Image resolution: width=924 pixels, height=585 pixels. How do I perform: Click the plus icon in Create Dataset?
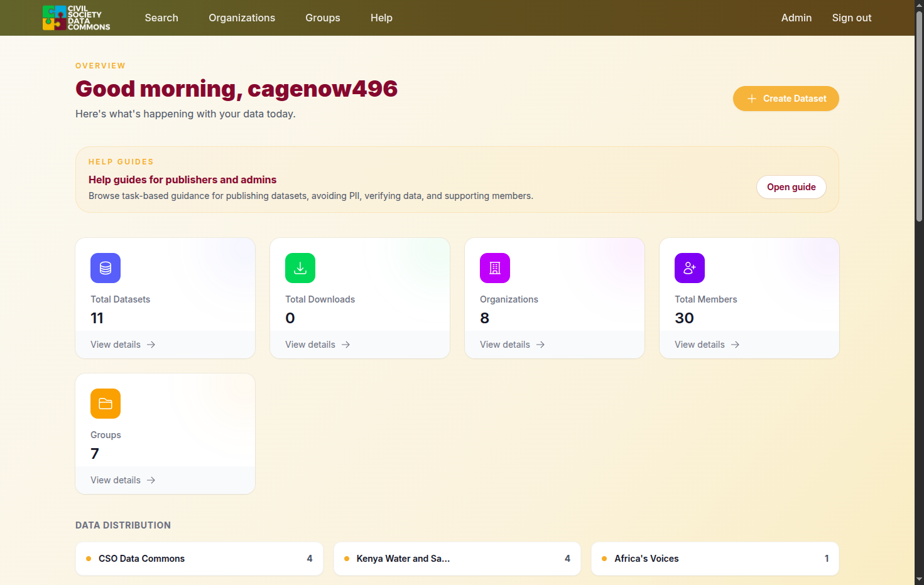752,99
